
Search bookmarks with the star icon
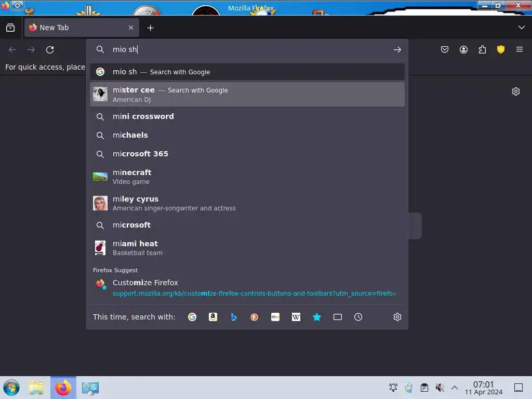tap(317, 317)
